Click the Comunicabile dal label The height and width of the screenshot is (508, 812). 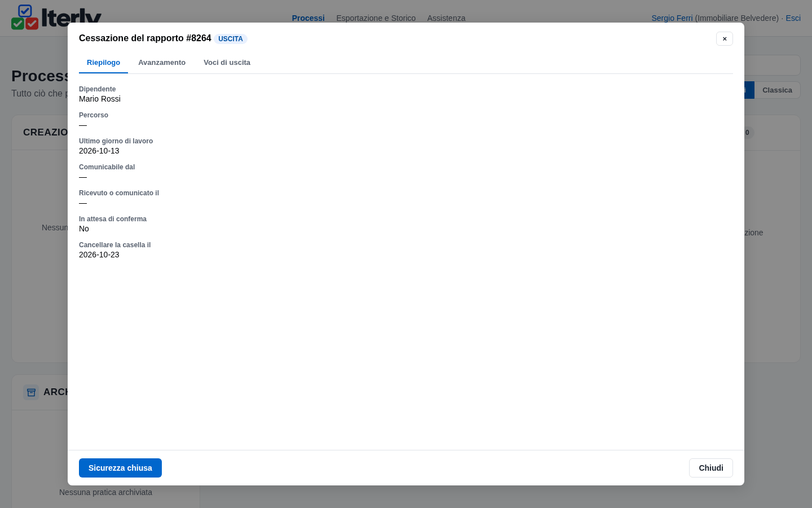(107, 167)
